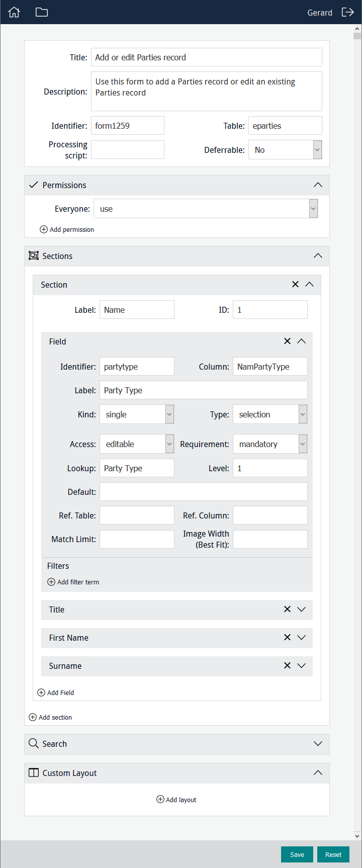Remove the Title field with its X icon
The width and height of the screenshot is (362, 868).
[287, 610]
